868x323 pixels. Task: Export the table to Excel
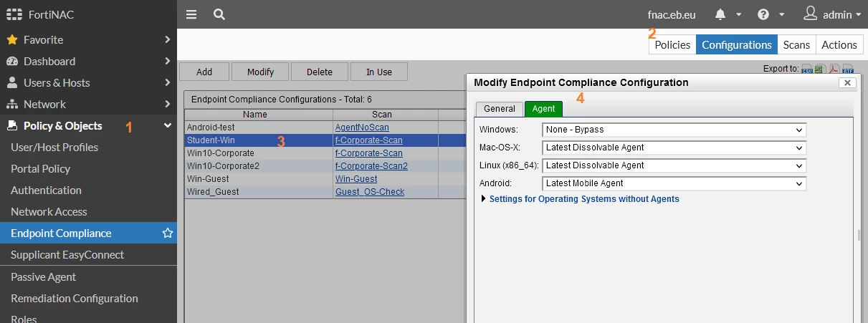[820, 69]
